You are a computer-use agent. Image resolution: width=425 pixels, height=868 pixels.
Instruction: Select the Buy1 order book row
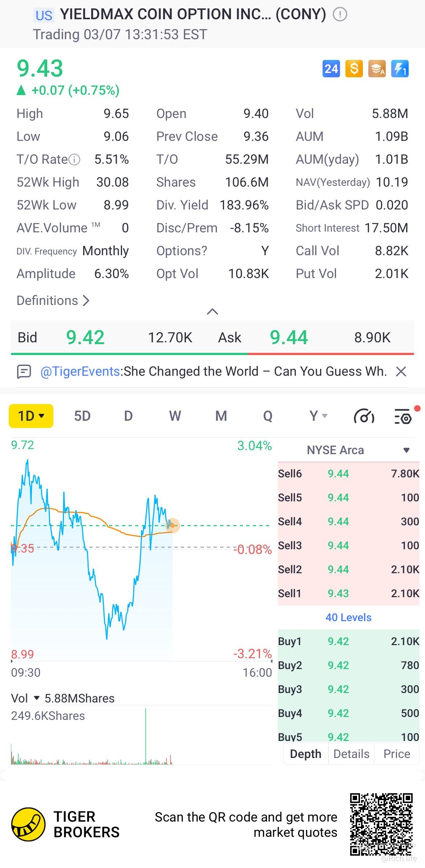tap(348, 641)
